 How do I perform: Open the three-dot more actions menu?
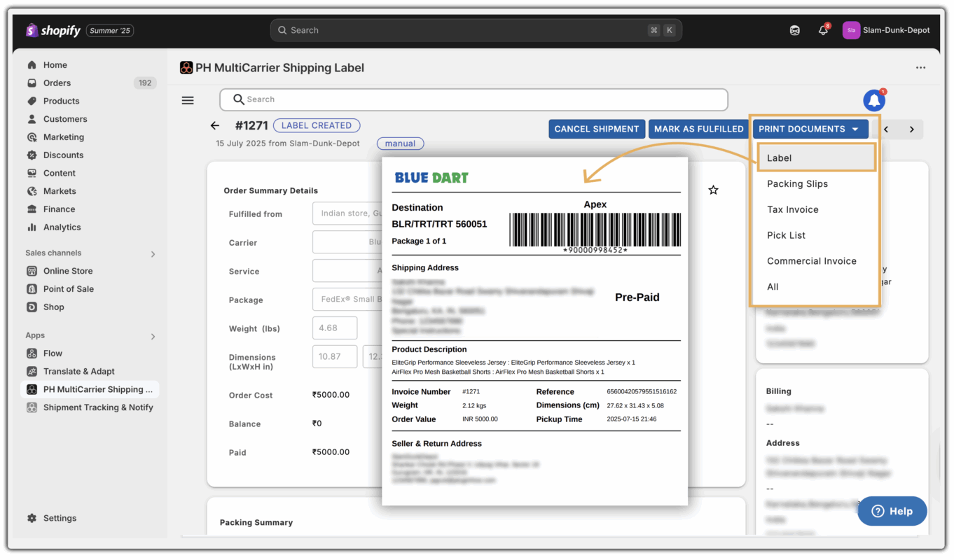pos(920,68)
